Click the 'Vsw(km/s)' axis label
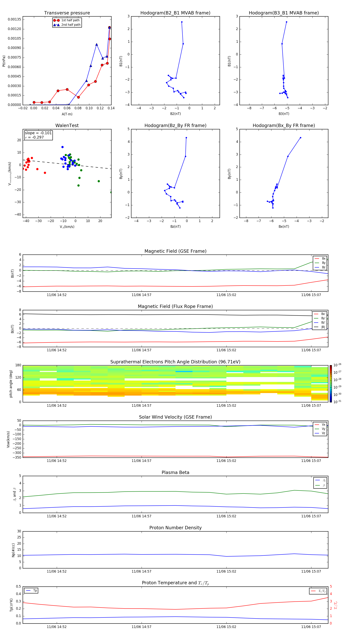This screenshot has width=351, height=644. click(x=8, y=439)
